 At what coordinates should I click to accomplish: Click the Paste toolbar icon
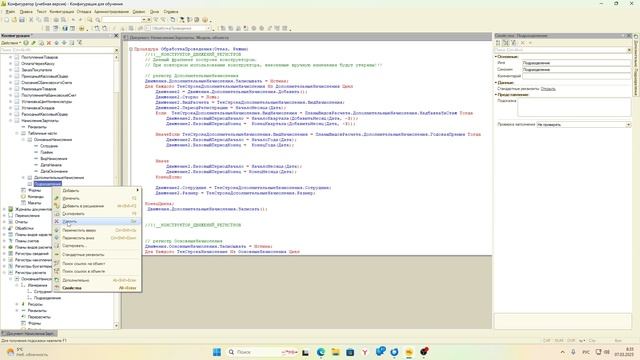47,20
